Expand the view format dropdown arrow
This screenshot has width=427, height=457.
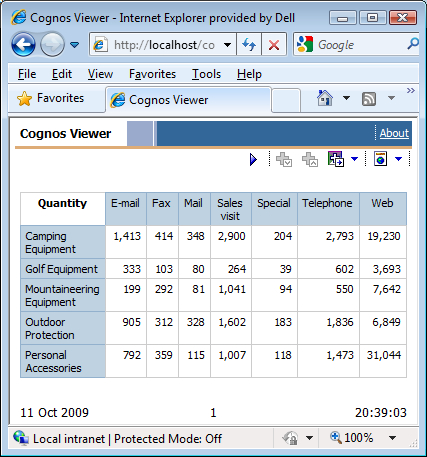[x=398, y=159]
